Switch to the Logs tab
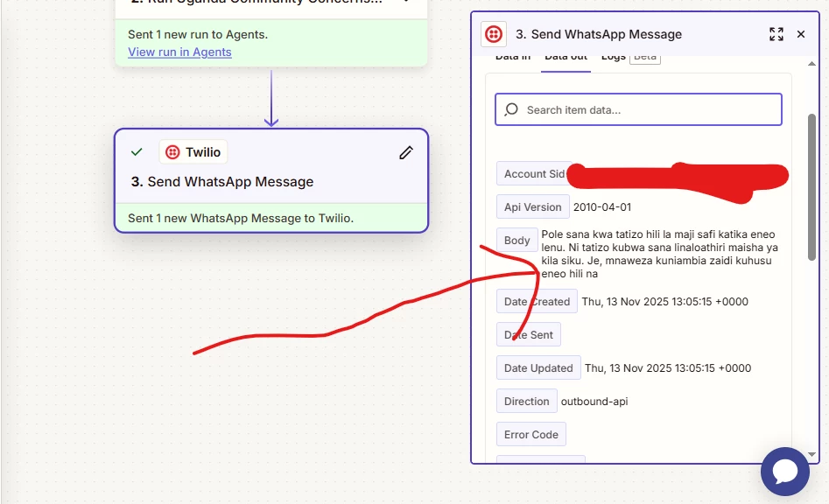The width and height of the screenshot is (829, 504). 614,57
